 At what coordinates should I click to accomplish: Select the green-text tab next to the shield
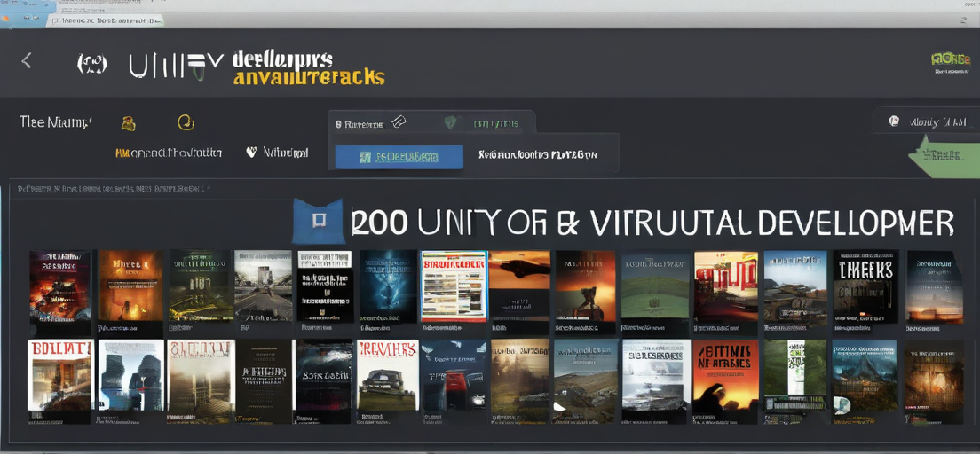coord(495,123)
